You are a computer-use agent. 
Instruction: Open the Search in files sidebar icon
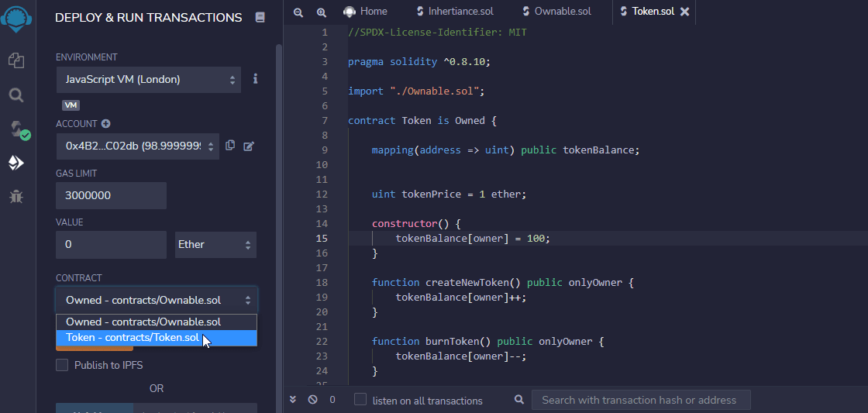(x=16, y=95)
